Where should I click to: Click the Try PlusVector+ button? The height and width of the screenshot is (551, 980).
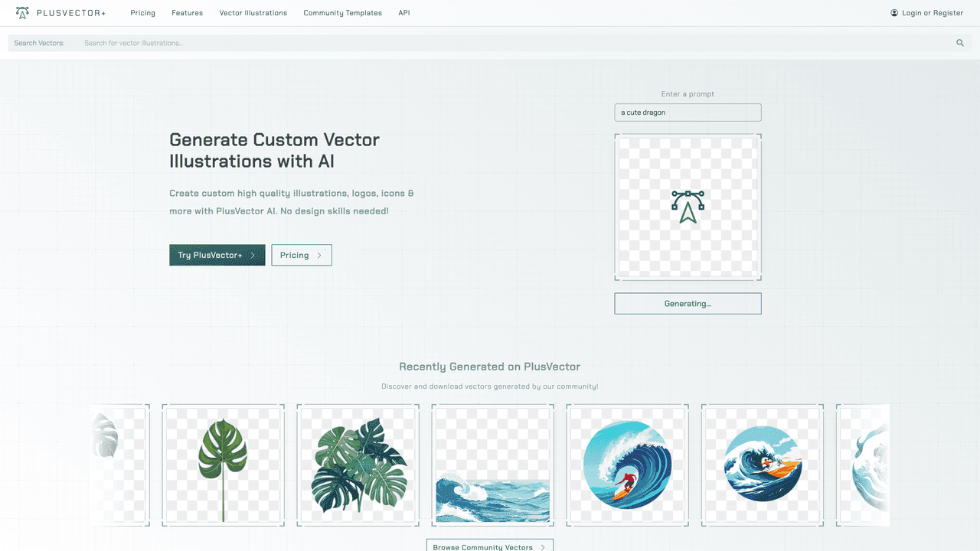217,256
